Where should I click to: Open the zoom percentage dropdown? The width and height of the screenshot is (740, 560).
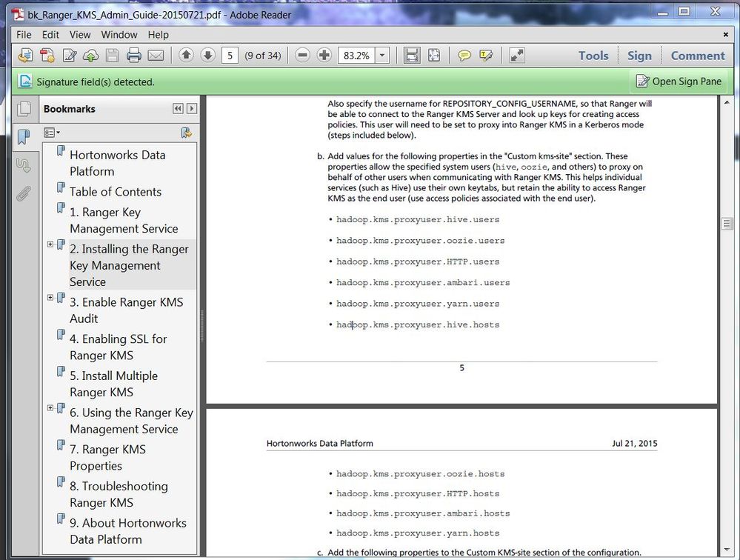coord(382,56)
